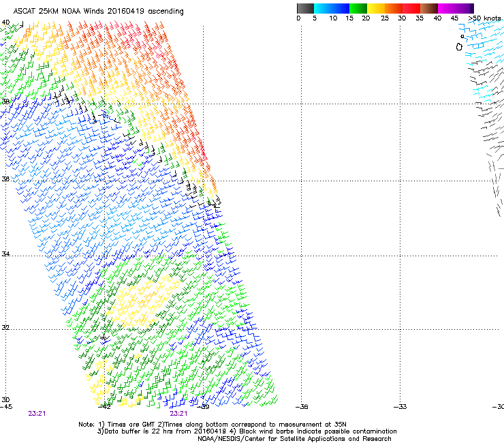Viewport: 504px width, 443px height.
Task: Click the '10' label under the legend
Action: tap(333, 18)
